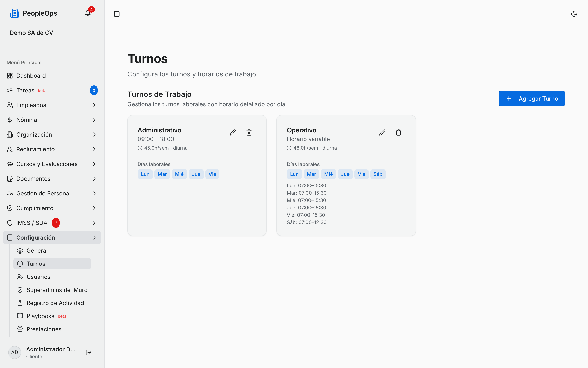Screen dimensions: 588x368
Task: Click the Tareas count badge 3
Action: point(94,90)
